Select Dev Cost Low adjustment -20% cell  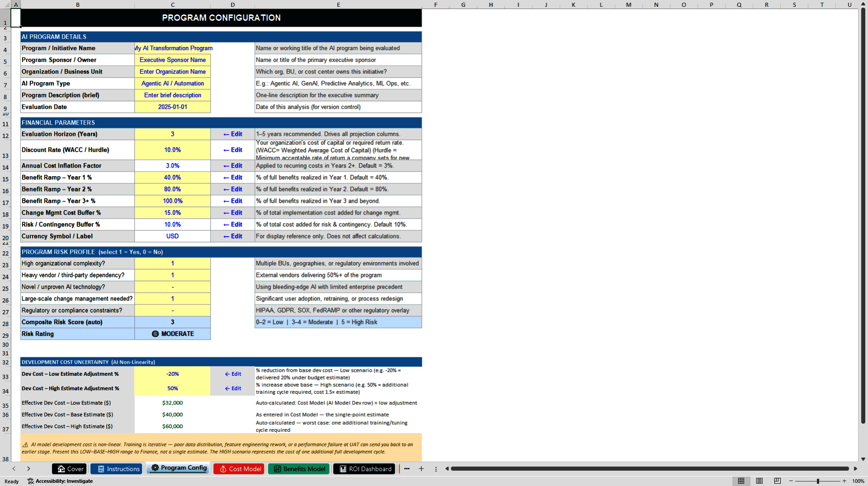[x=173, y=374]
